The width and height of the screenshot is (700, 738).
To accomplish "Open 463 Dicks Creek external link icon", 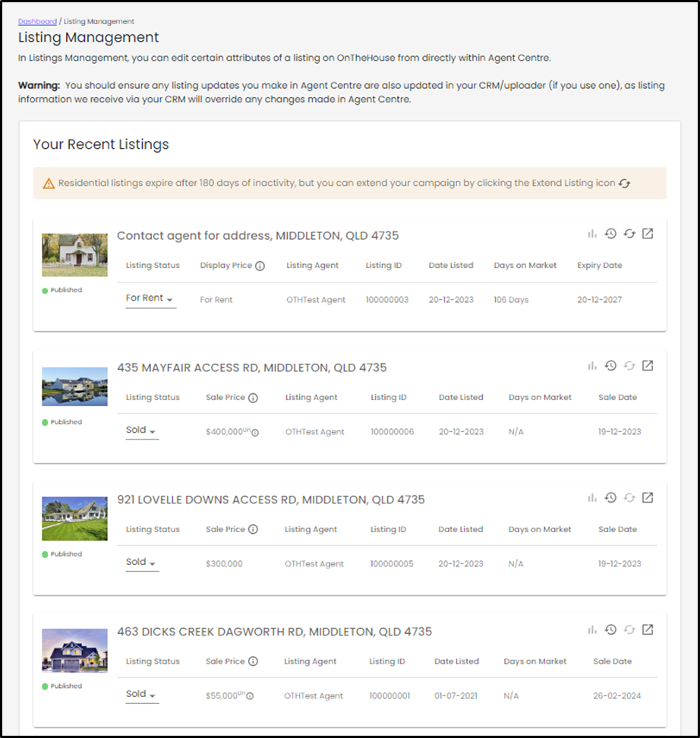I will click(648, 629).
